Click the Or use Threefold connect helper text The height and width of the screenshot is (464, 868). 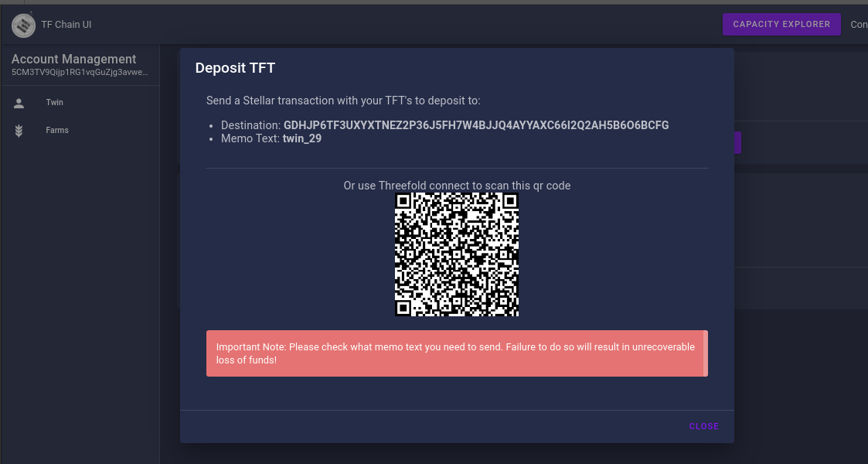[457, 186]
